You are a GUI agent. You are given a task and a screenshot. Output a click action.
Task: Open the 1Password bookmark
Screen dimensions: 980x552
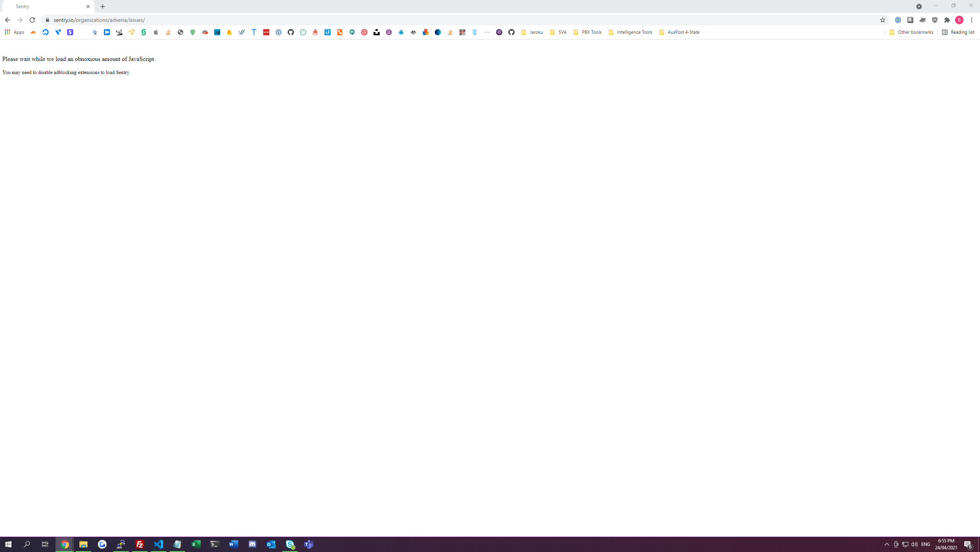point(278,32)
